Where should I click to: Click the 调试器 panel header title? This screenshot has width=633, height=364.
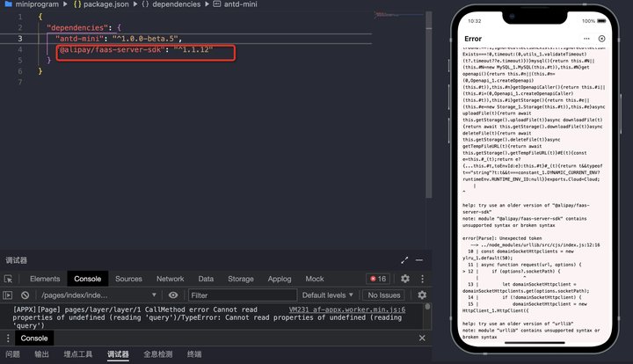click(16, 260)
